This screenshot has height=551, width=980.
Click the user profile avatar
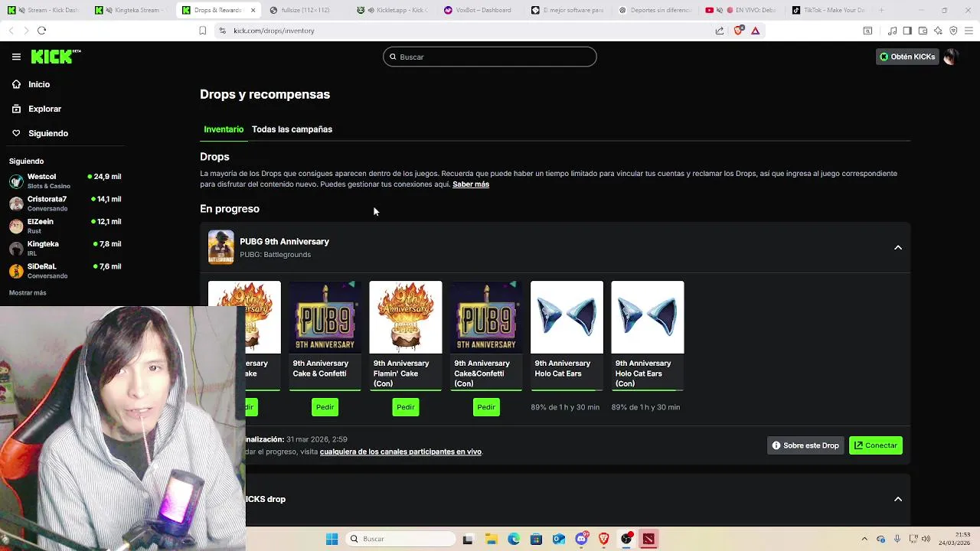click(950, 57)
